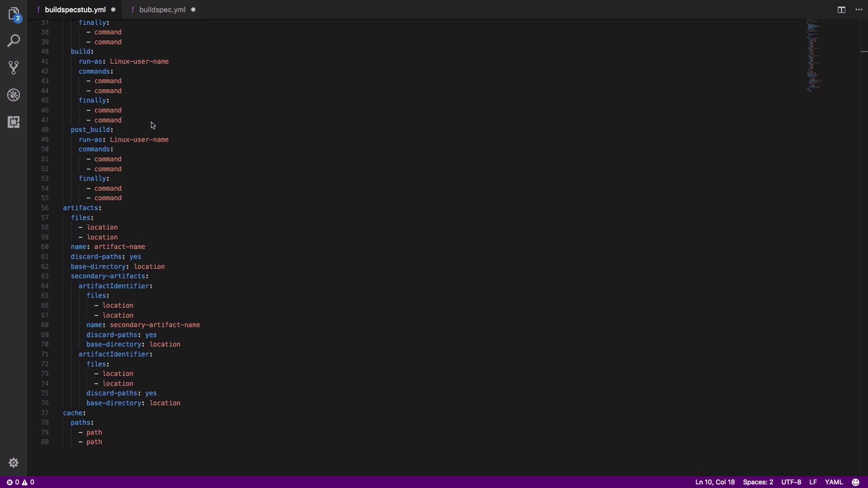Screen dimensions: 868x488
Task: Click the feedback smiley in status bar
Action: (855, 482)
